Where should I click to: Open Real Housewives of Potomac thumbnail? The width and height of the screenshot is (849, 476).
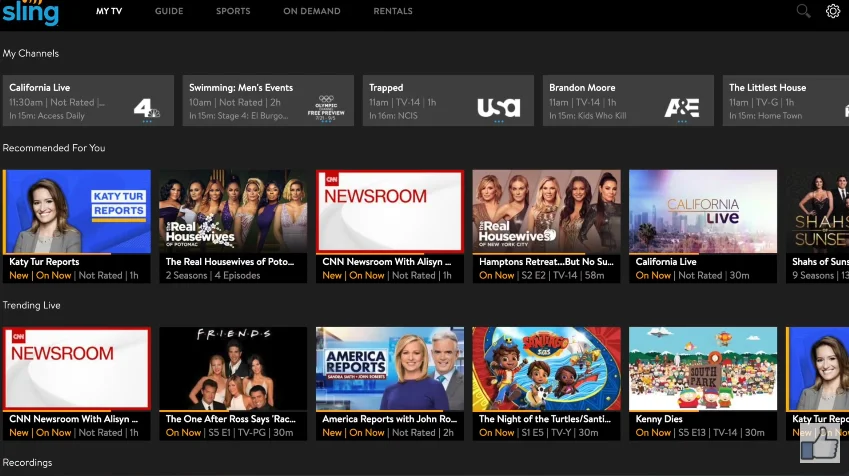233,211
